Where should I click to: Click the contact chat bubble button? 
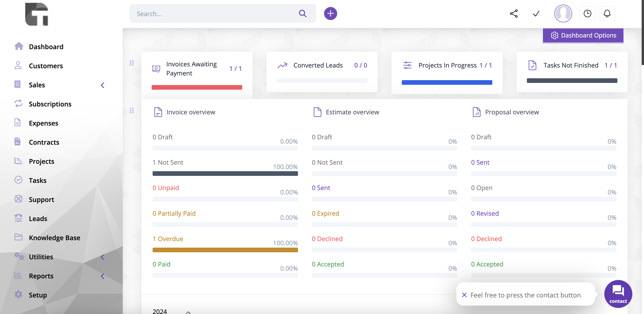click(618, 294)
